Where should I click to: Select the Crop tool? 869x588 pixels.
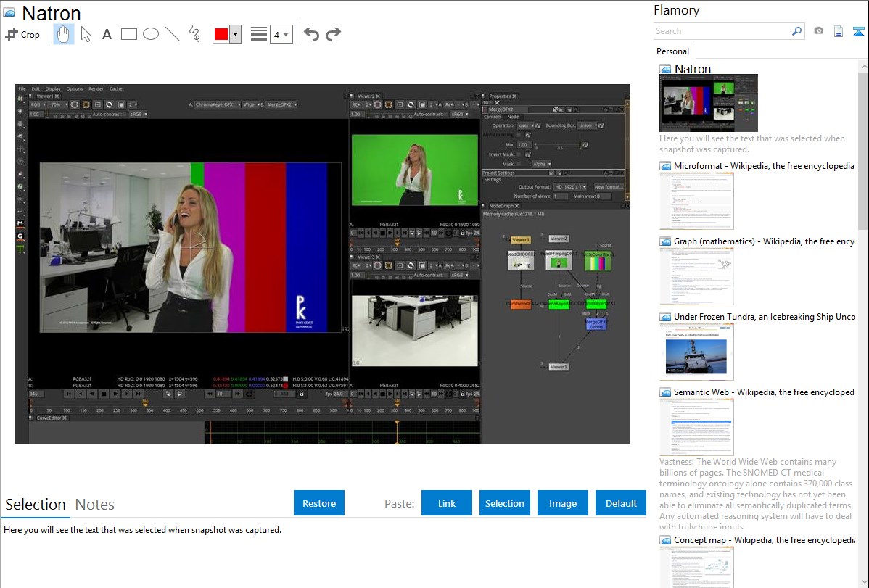22,34
